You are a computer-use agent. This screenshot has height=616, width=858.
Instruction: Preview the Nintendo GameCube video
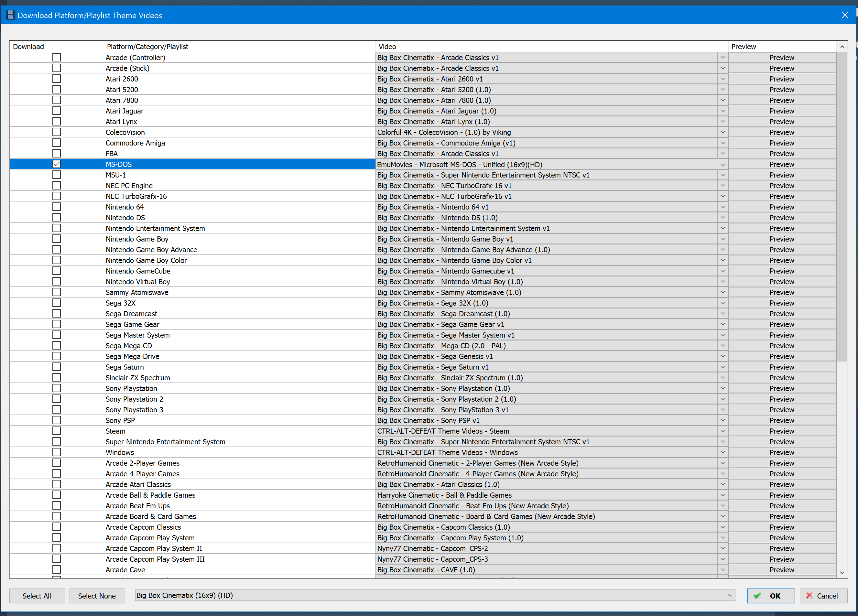pyautogui.click(x=782, y=271)
